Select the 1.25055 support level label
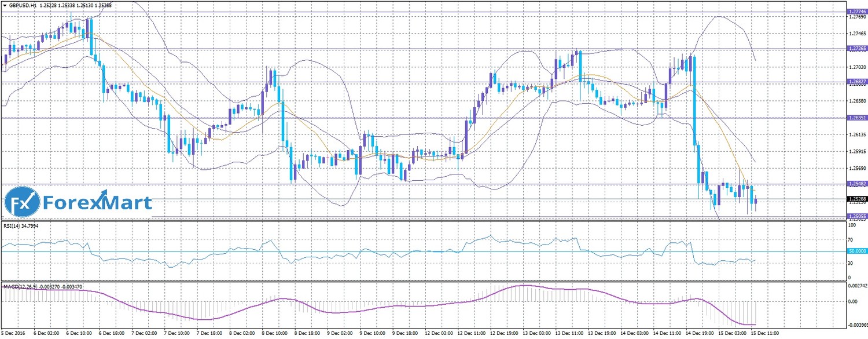868x339 pixels. (856, 216)
